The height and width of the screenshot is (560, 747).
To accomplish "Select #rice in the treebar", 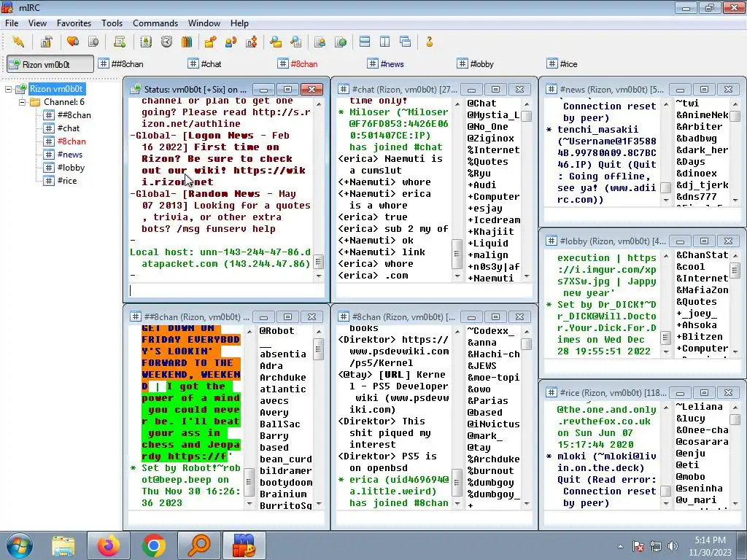I will (66, 181).
